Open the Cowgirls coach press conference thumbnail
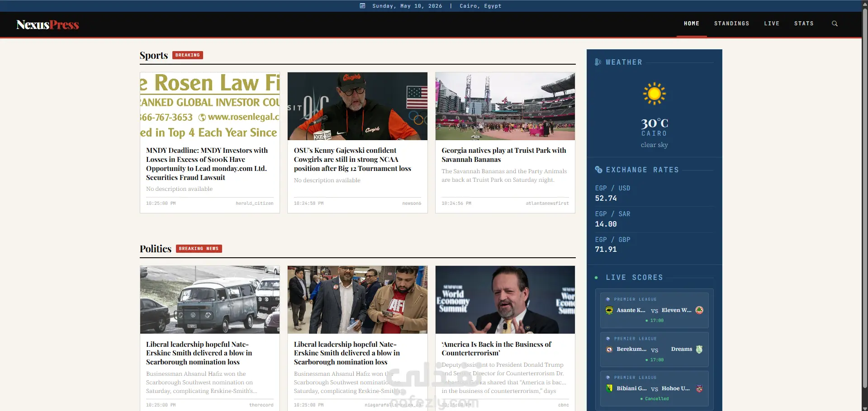 (357, 106)
